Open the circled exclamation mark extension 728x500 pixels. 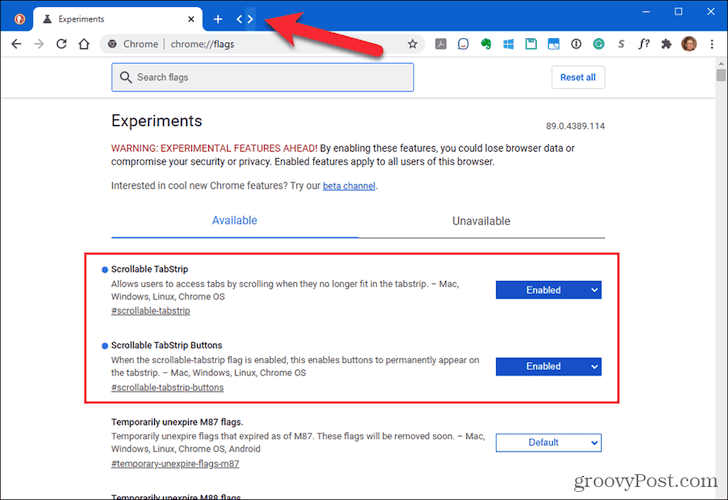pyautogui.click(x=576, y=44)
